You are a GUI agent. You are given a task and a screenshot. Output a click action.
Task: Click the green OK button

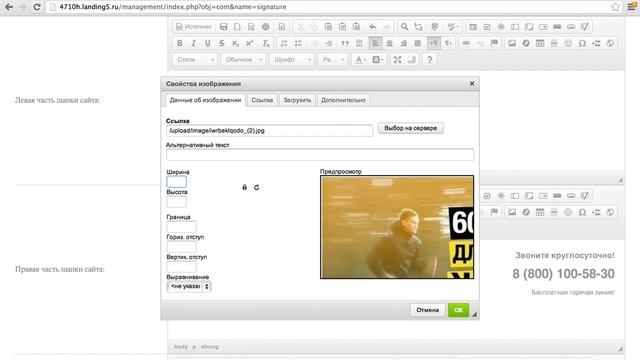[458, 310]
